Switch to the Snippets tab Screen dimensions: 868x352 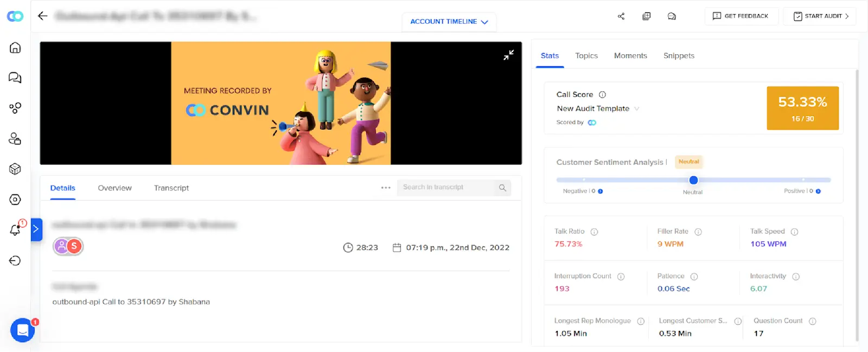pos(679,56)
